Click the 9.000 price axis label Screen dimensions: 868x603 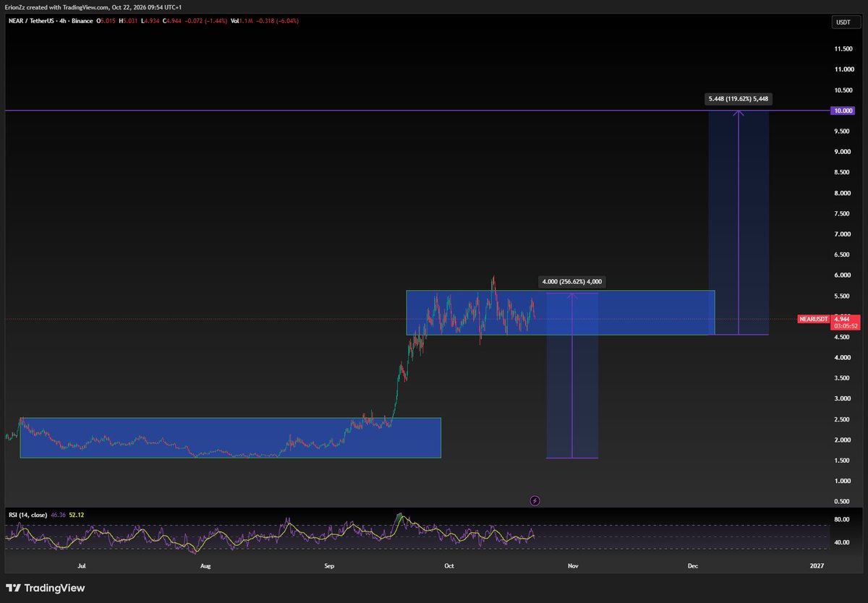[x=843, y=152]
